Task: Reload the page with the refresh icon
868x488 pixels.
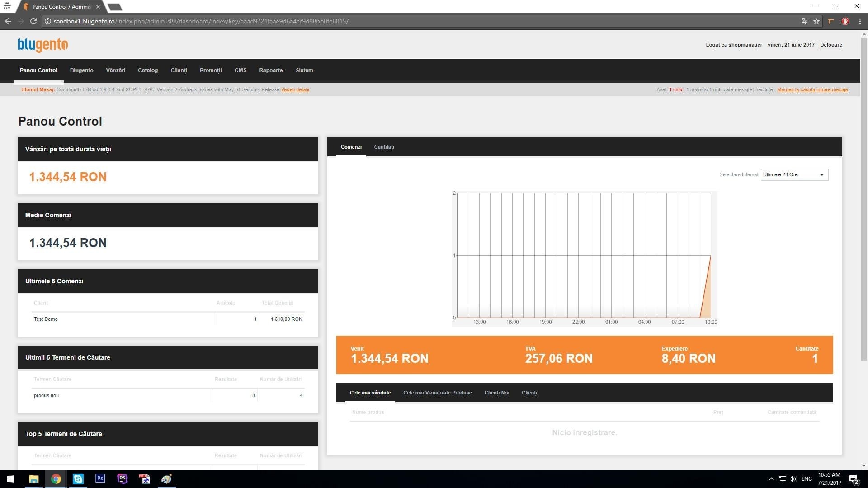Action: pos(33,21)
